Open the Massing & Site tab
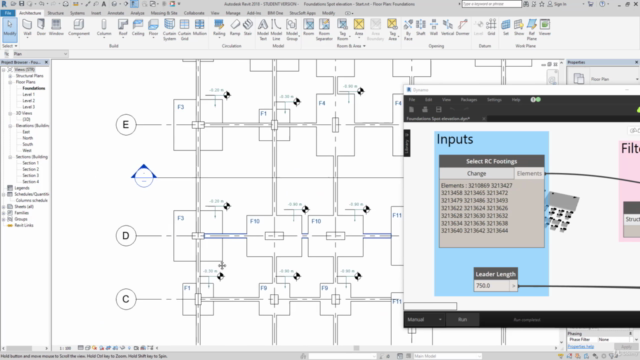Screen dimensions: 640x360 pos(164,13)
